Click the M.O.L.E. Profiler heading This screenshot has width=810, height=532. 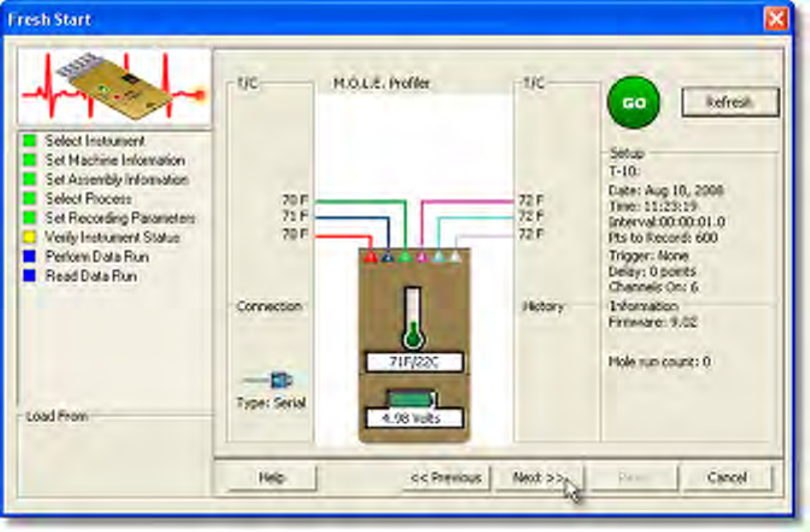[382, 83]
